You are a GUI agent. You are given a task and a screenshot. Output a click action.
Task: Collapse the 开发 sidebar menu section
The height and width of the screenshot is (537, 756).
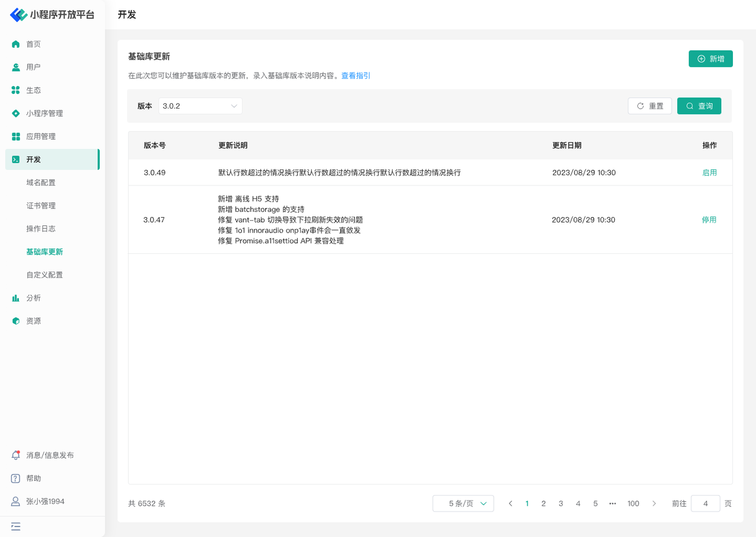click(52, 159)
